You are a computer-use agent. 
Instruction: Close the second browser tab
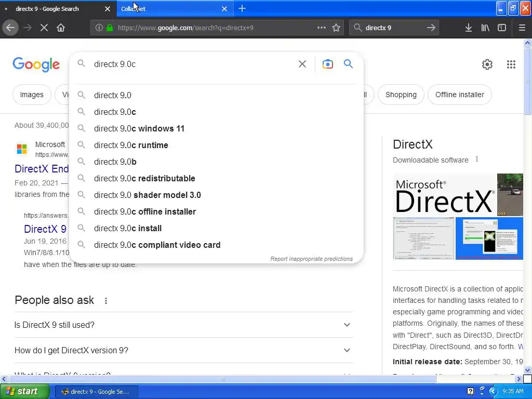(x=224, y=9)
